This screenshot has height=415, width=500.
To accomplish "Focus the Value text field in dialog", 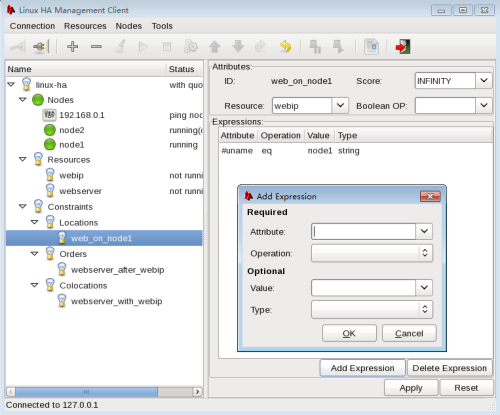I will click(364, 288).
